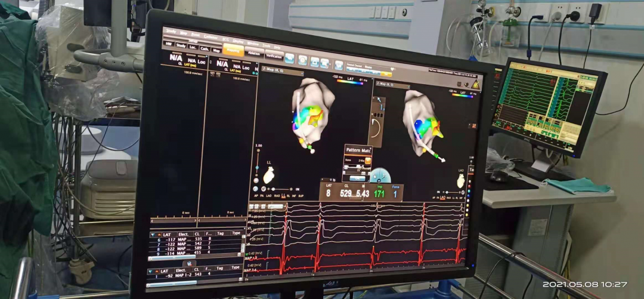
Task: Select point row 6 with LAT -117
Action: 193,239
